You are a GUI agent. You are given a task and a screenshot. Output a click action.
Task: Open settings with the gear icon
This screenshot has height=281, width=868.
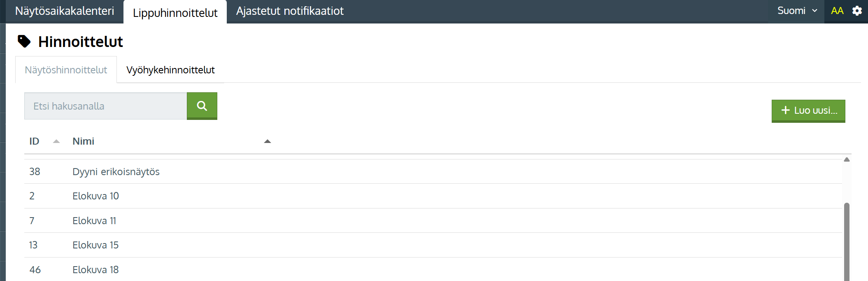(x=857, y=11)
